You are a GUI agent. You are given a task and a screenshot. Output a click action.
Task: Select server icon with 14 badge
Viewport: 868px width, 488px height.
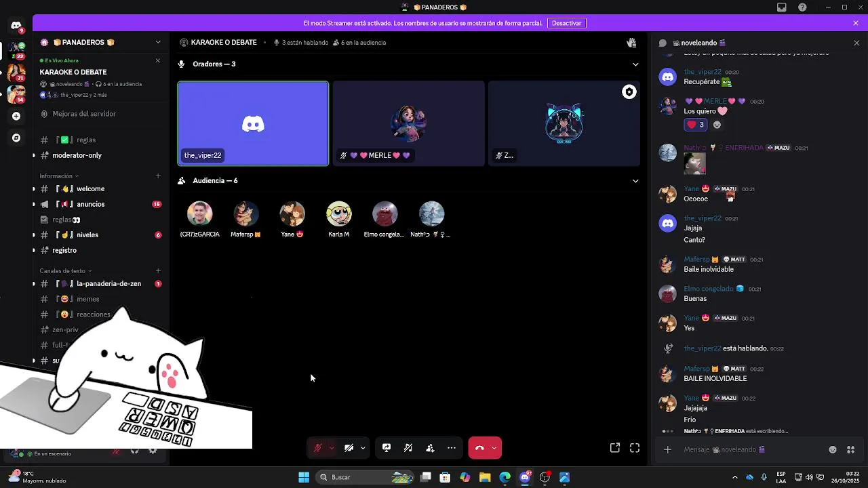[x=16, y=94]
